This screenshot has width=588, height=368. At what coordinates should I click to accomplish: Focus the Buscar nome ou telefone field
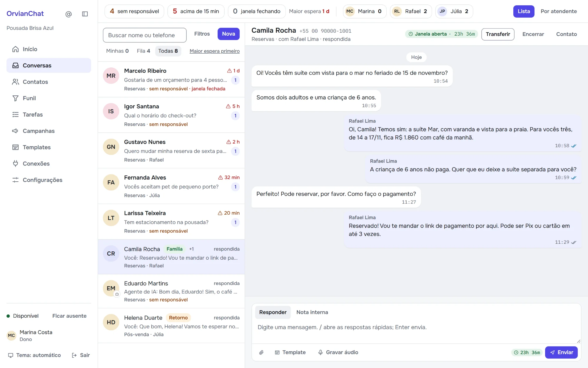click(145, 35)
